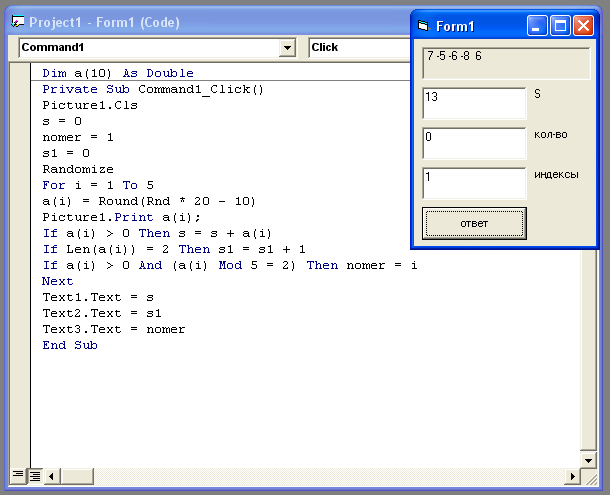
Task: Click the 'If Len(a(i)) = 2' line
Action: (x=174, y=249)
